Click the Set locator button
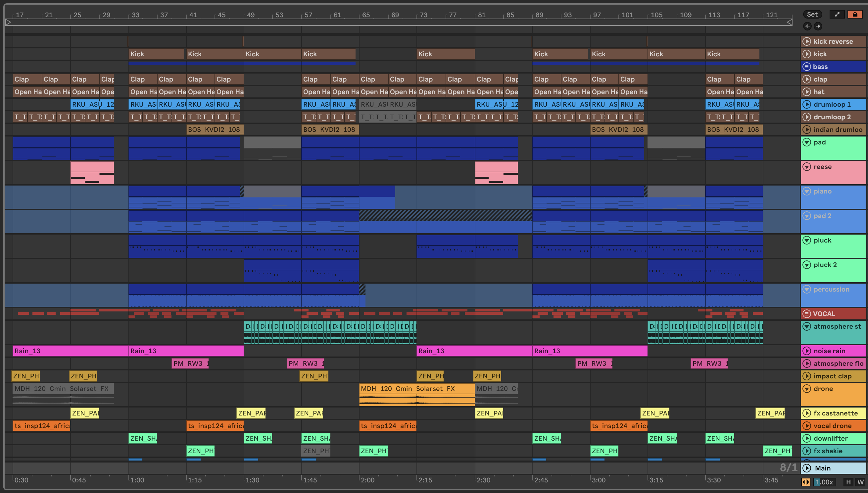This screenshot has height=493, width=868. 812,14
